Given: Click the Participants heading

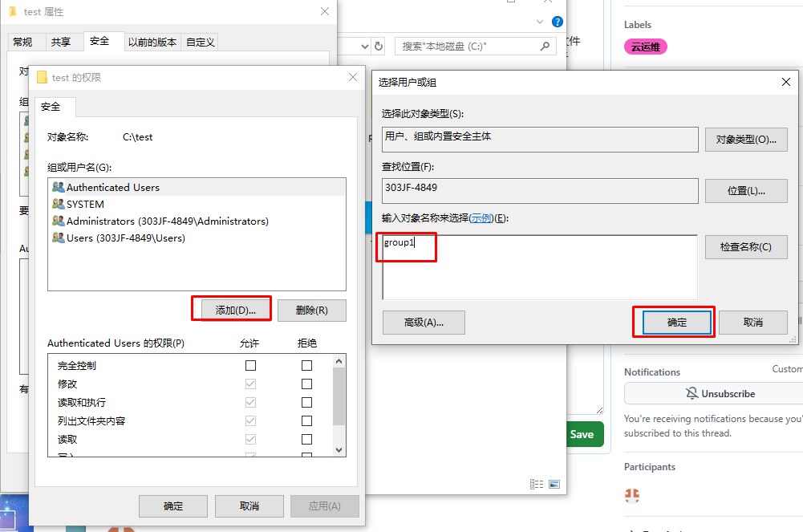Looking at the screenshot, I should 649,466.
